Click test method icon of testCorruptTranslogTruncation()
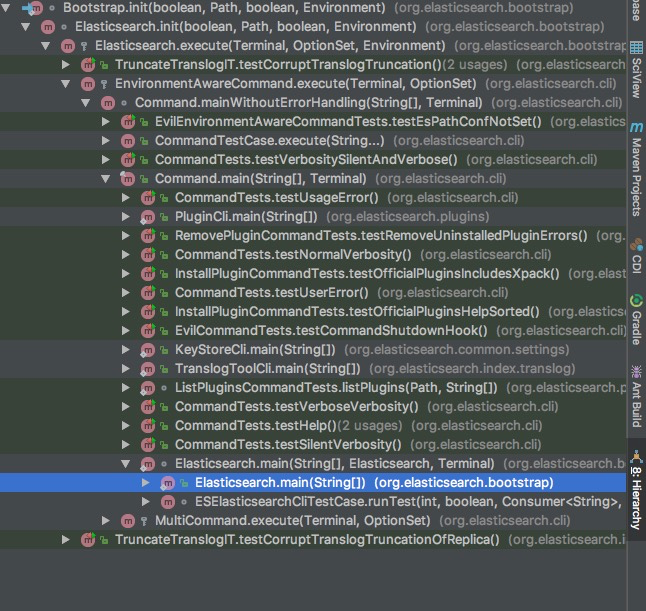646x611 pixels. coord(88,65)
